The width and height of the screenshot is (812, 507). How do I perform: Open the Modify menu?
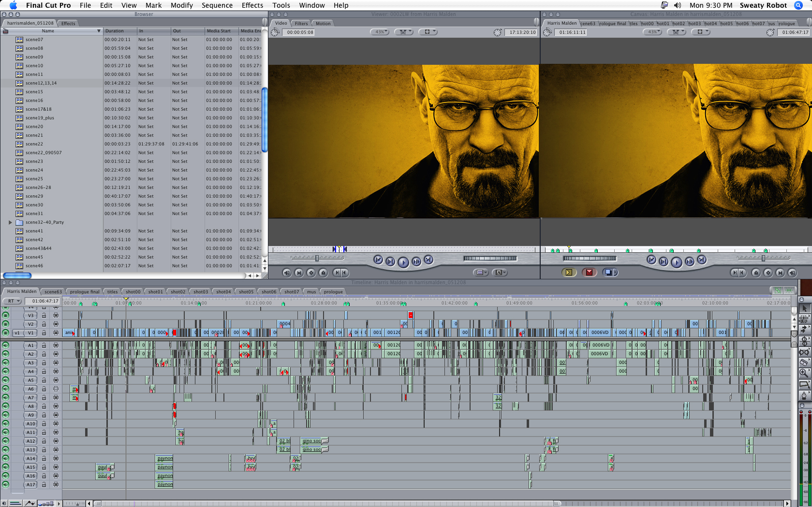pos(182,5)
